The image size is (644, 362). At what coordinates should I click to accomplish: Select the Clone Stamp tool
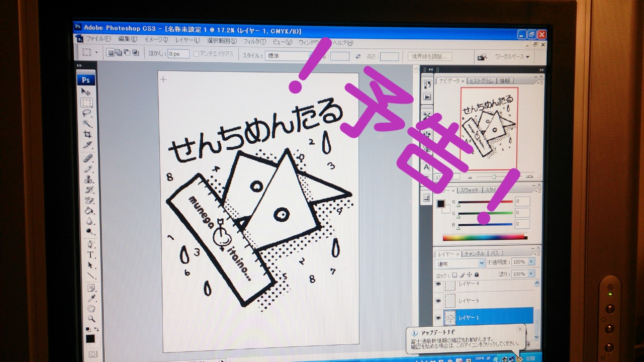coord(89,179)
